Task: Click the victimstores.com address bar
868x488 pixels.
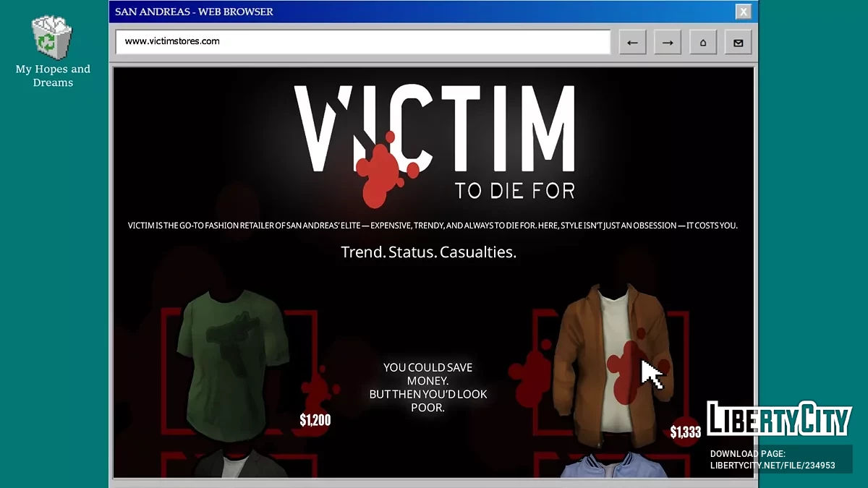Action: point(362,42)
